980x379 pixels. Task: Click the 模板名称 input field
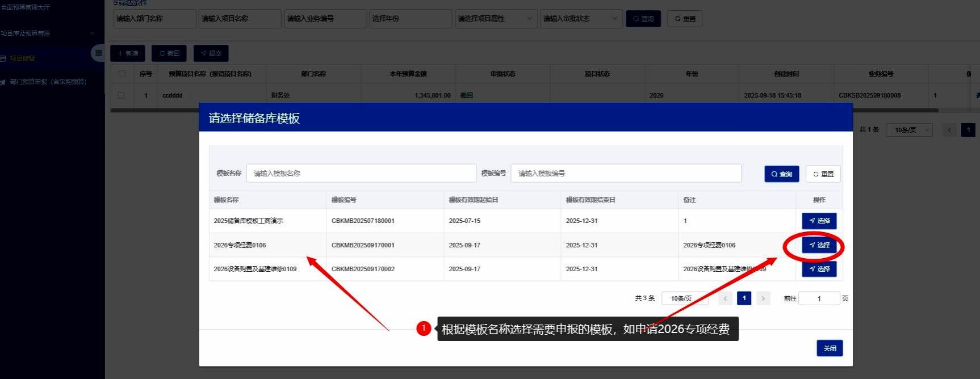361,174
